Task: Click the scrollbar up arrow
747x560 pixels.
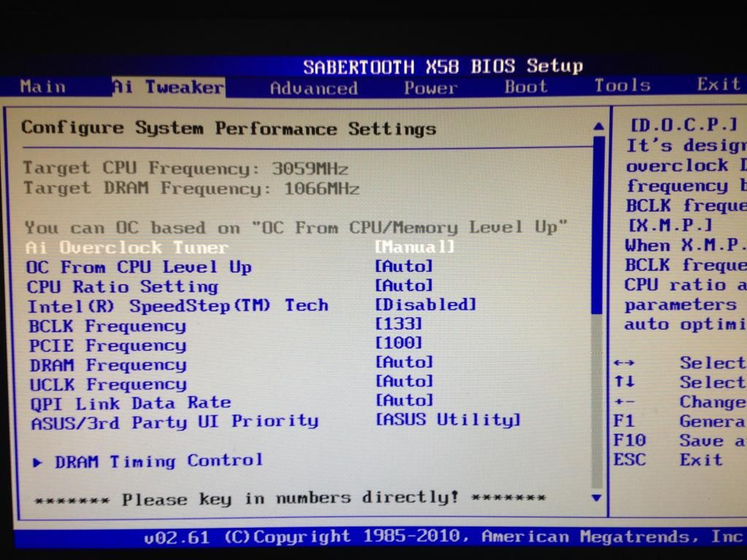Action: [599, 126]
